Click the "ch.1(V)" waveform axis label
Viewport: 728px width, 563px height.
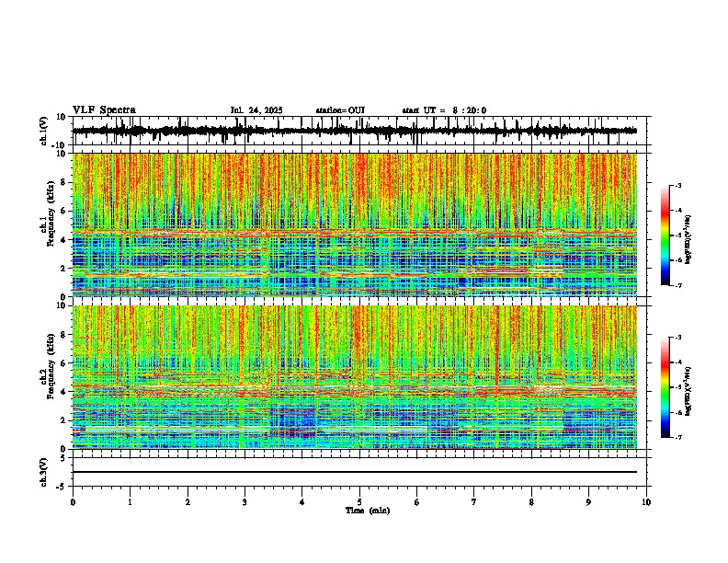44,131
